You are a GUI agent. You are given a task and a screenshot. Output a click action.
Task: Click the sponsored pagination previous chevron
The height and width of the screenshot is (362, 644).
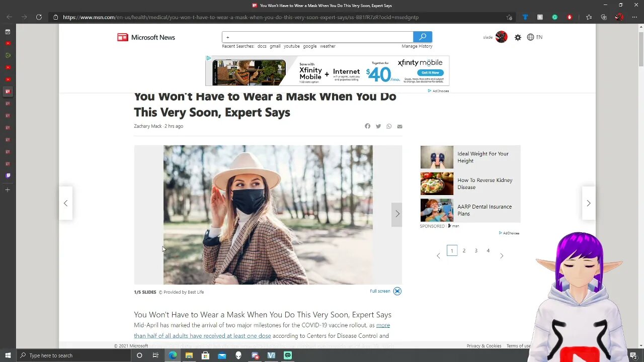(x=438, y=256)
